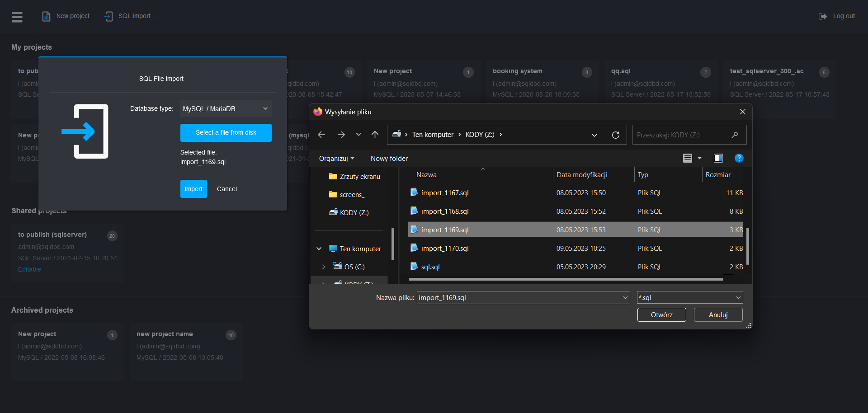Open the Database type dropdown

click(x=226, y=109)
